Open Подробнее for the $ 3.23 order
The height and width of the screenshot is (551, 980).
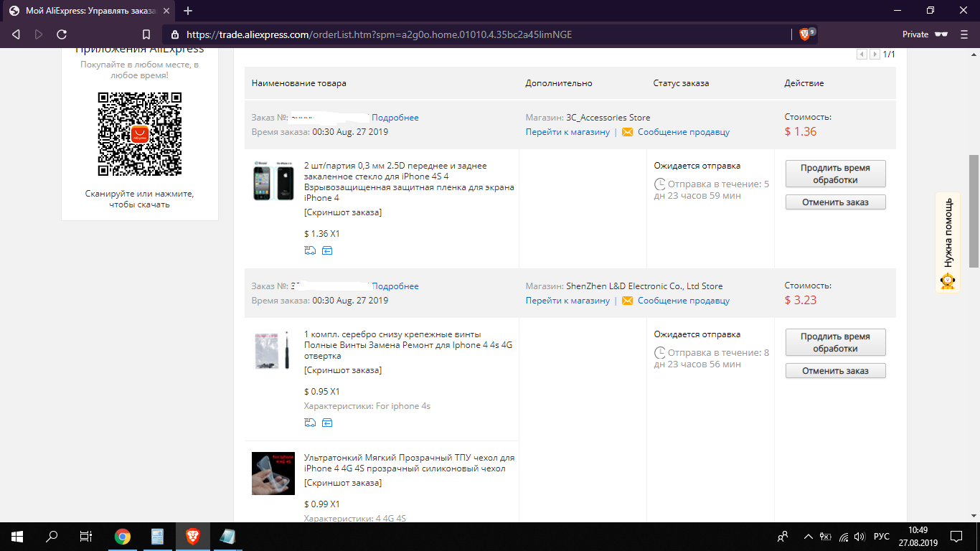pos(395,286)
